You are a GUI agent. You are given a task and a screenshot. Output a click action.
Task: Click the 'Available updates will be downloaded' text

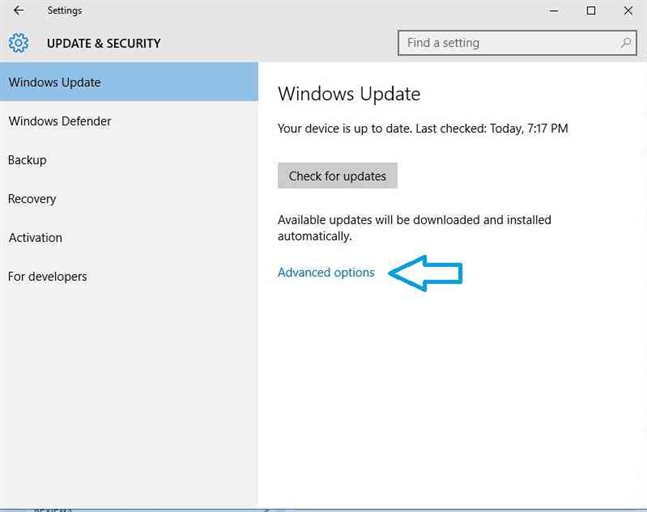414,228
